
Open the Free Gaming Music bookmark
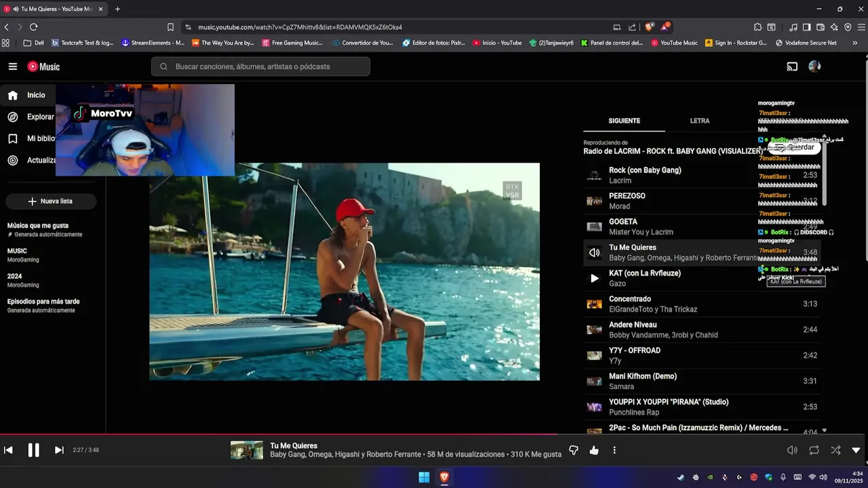coord(292,43)
